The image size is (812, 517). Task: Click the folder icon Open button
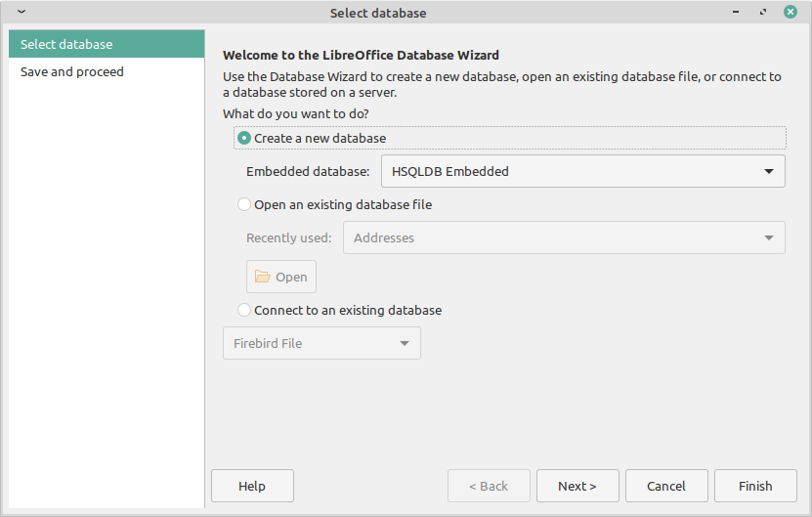(281, 277)
